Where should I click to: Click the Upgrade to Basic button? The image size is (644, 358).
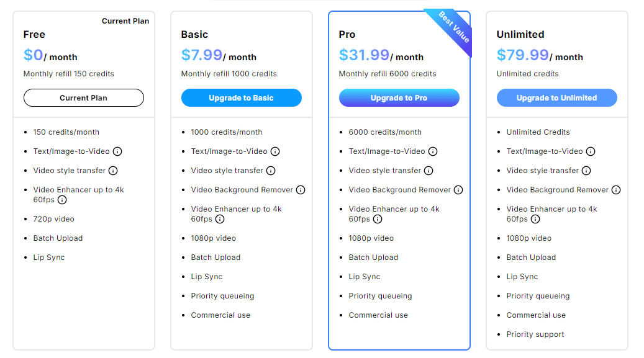click(241, 98)
